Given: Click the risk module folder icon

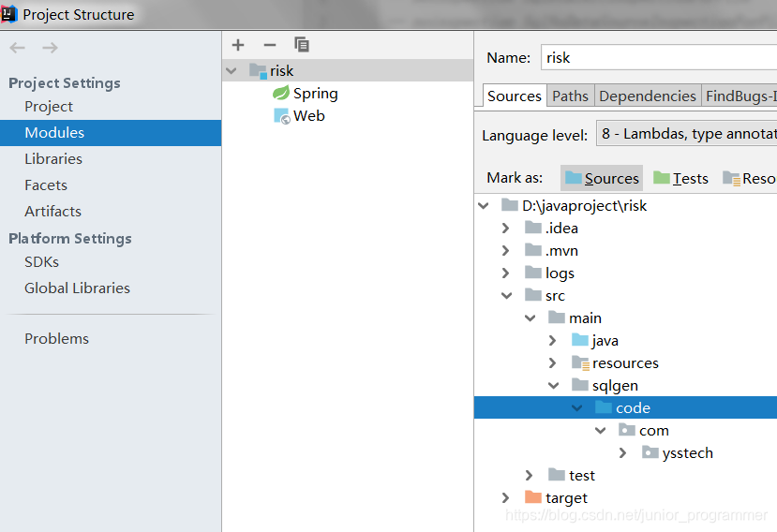Looking at the screenshot, I should coord(258,71).
